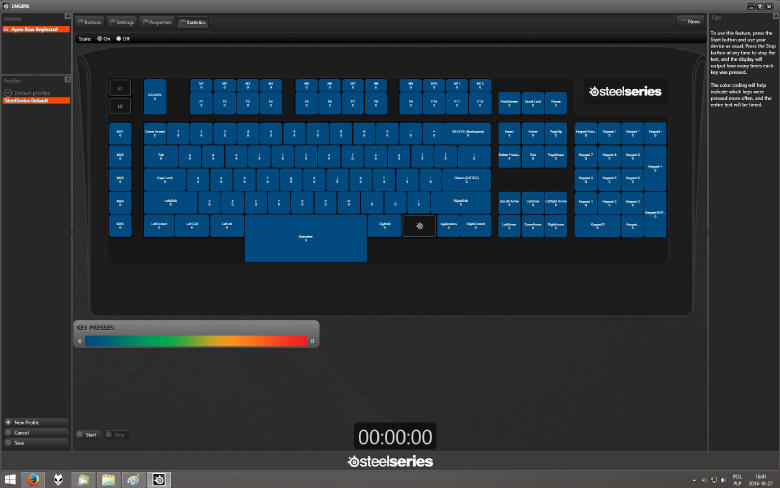Screen dimensions: 780x488
Task: Click the Keypad 0 key on map
Action: (x=597, y=226)
